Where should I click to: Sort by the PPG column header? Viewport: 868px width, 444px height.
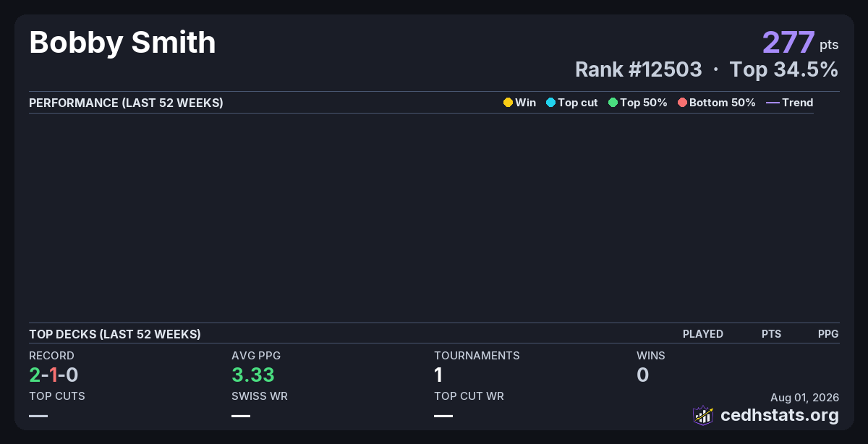coord(828,334)
